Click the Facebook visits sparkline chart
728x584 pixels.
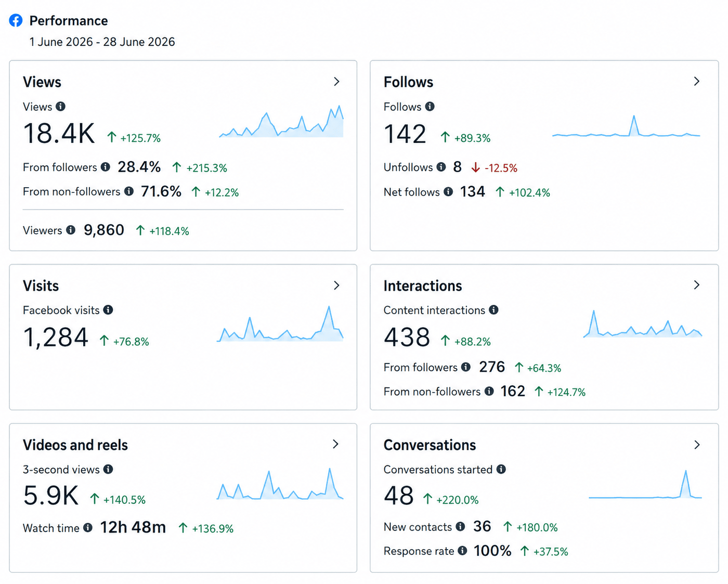280,323
